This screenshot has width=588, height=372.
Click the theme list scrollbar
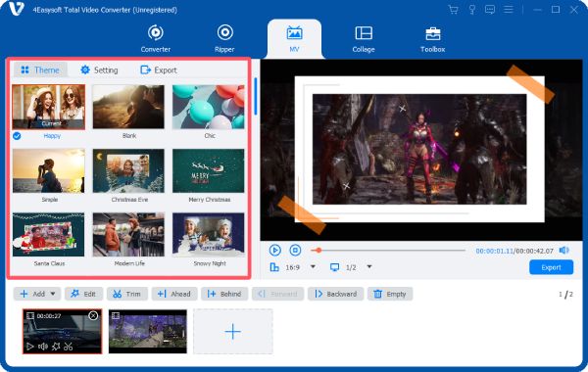256,96
